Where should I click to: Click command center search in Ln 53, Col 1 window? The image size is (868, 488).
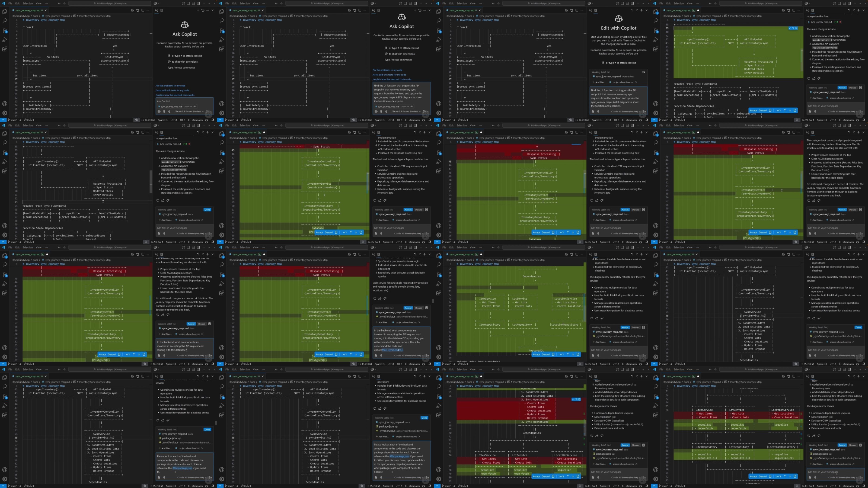[x=110, y=125]
